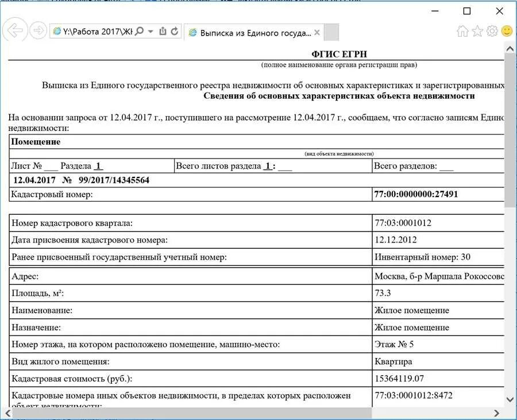Click quarter number value '77:03:0001012'
The height and width of the screenshot is (420, 517).
[403, 223]
